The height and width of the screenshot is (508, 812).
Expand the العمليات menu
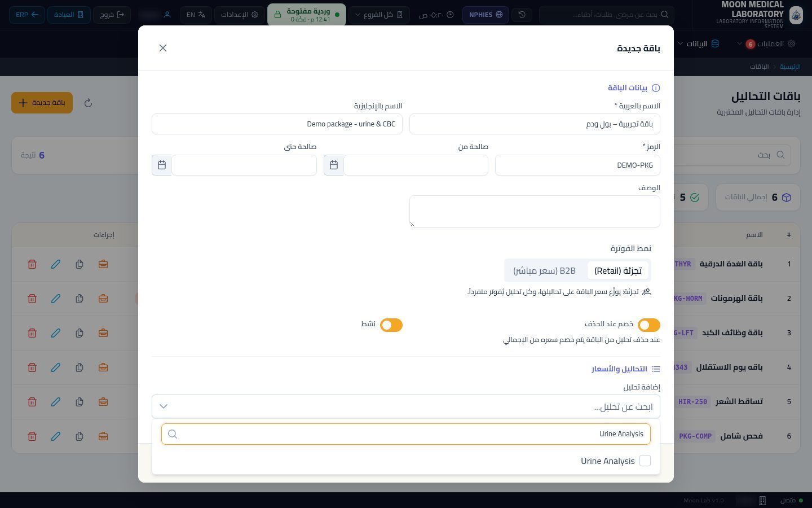[766, 43]
